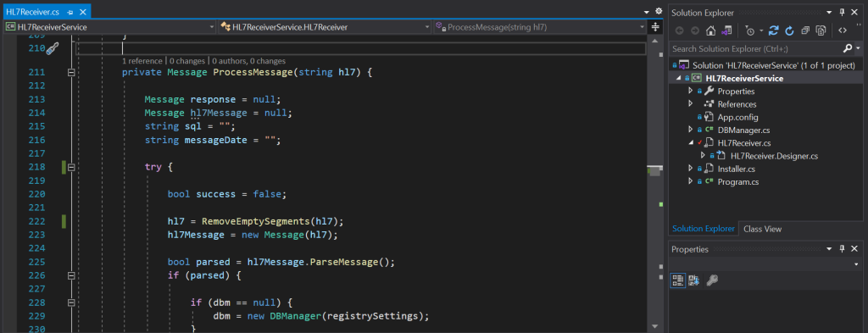Viewport: 868px width, 333px height.
Task: Click magnifier search icon in Solution Explorer
Action: point(848,48)
